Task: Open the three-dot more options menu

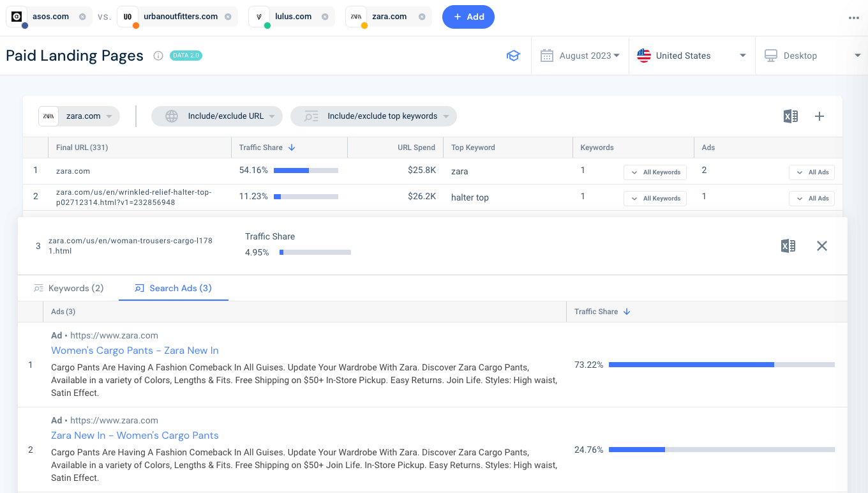Action: 854,18
